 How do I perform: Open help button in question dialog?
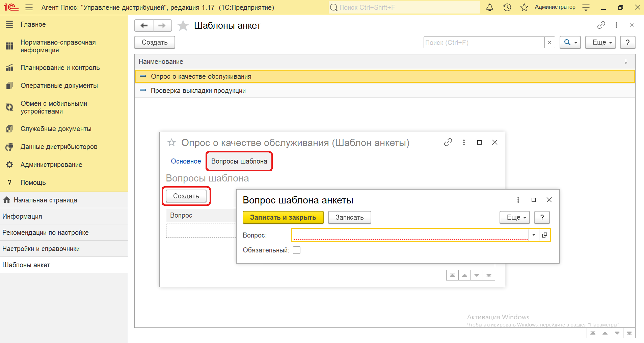[x=542, y=217]
